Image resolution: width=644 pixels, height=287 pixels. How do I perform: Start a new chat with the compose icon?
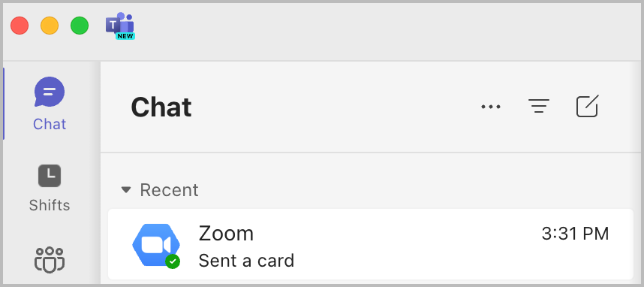[x=587, y=107]
